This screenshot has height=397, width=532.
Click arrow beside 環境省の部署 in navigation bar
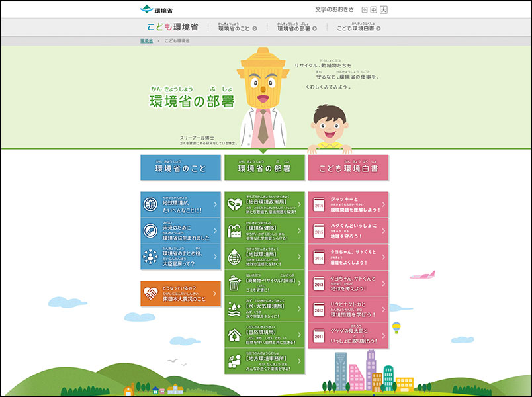click(x=313, y=28)
